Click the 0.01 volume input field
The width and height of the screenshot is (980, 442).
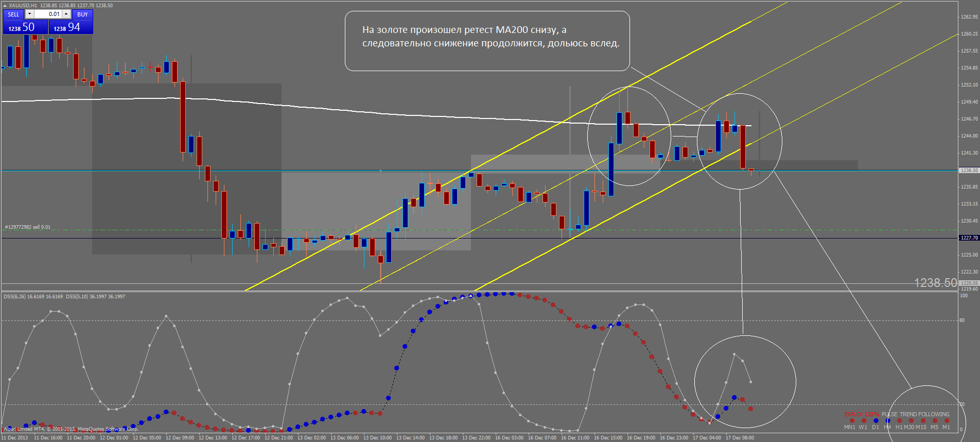point(48,14)
